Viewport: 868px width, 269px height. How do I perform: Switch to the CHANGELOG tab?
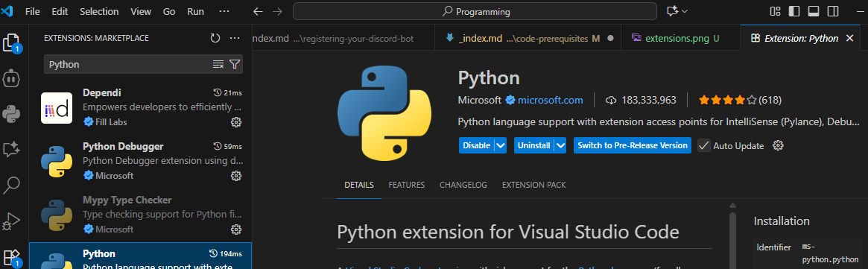tap(463, 185)
